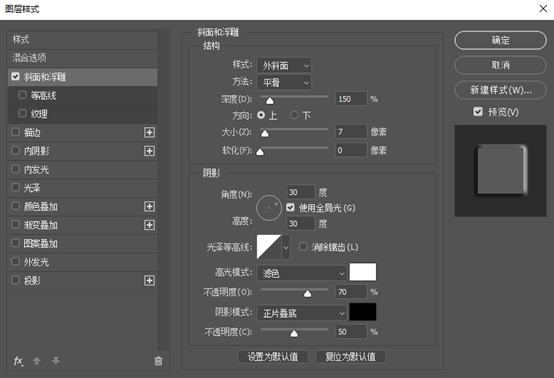Select the 下 direction radio button
554x378 pixels.
click(294, 115)
